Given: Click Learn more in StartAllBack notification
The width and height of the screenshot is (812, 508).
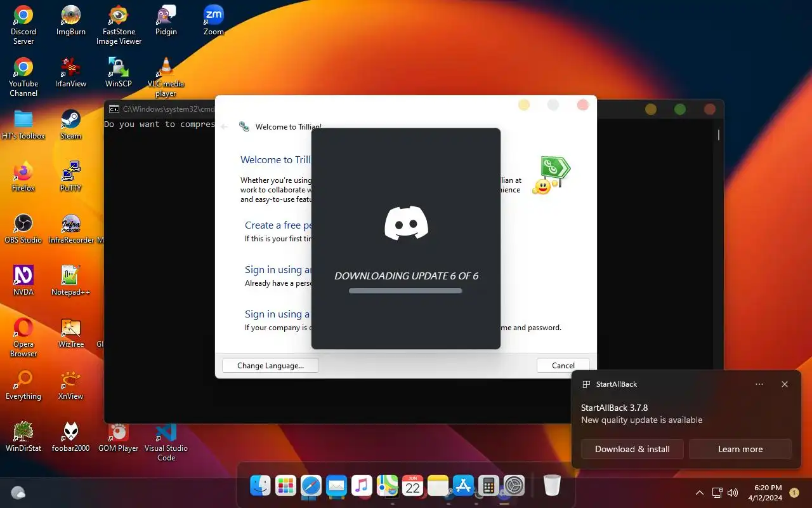Looking at the screenshot, I should pos(740,449).
